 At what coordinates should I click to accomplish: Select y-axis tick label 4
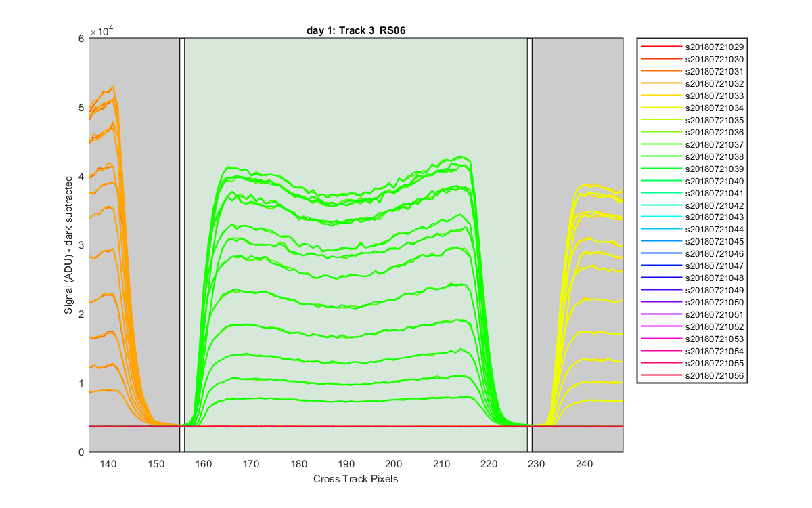click(x=82, y=177)
